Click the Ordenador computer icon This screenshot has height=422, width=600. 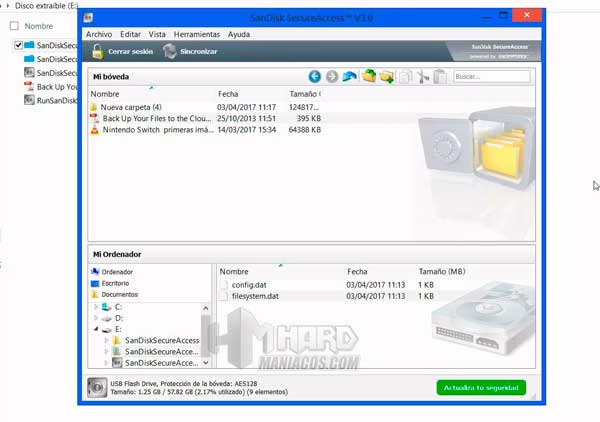point(95,272)
